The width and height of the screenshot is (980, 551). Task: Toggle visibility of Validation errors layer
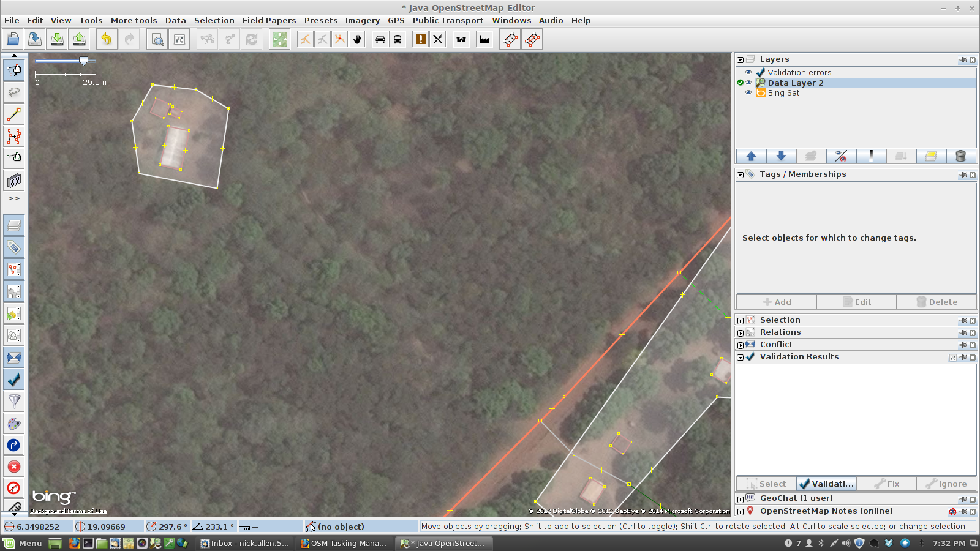(x=748, y=72)
